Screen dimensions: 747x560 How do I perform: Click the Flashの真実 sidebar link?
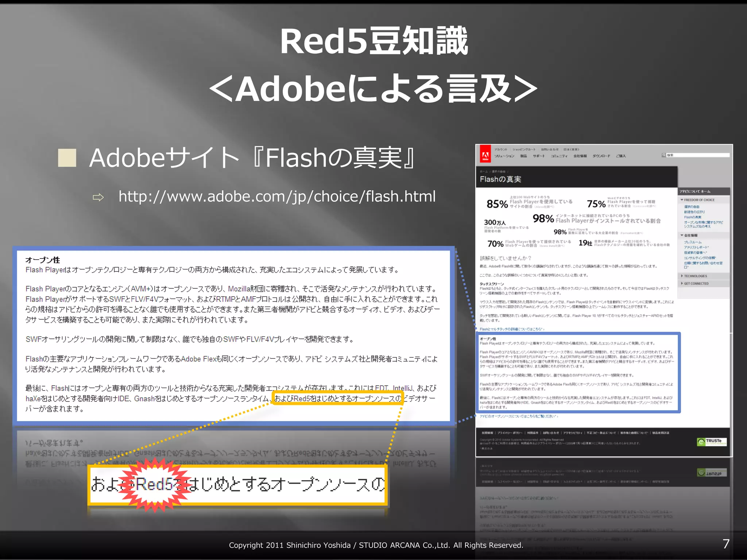point(693,217)
